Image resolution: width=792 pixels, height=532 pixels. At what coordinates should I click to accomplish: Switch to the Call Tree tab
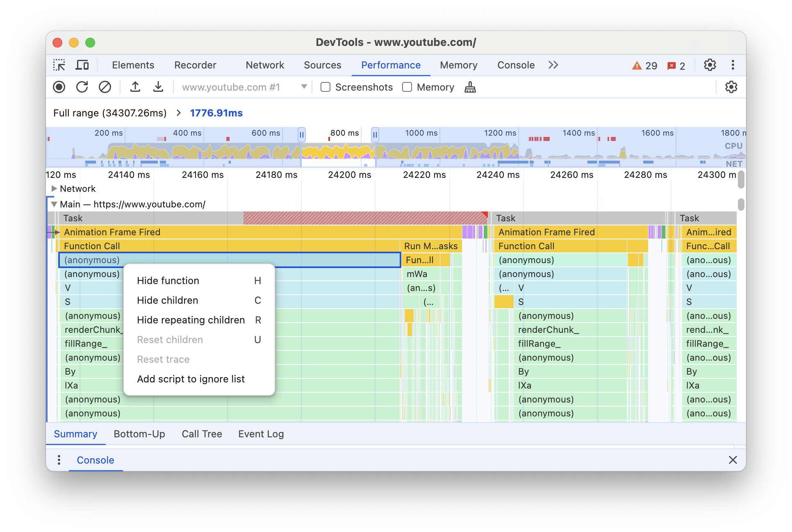(x=203, y=434)
